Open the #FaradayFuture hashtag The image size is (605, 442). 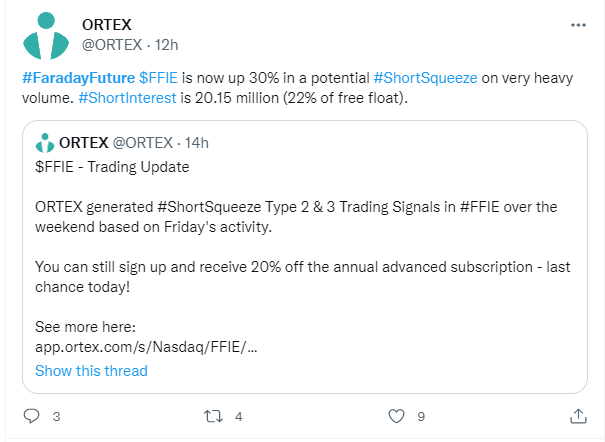click(78, 78)
